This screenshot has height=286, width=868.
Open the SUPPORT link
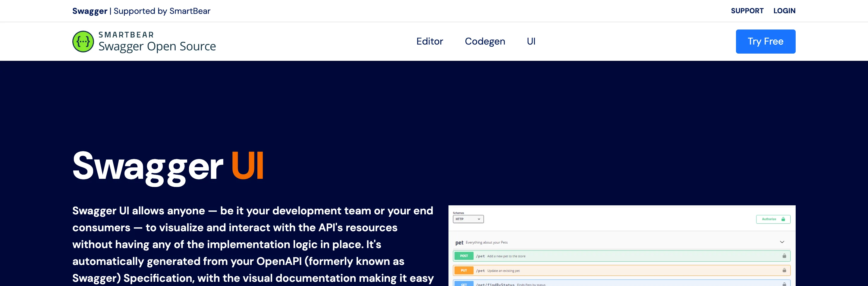[x=747, y=11]
